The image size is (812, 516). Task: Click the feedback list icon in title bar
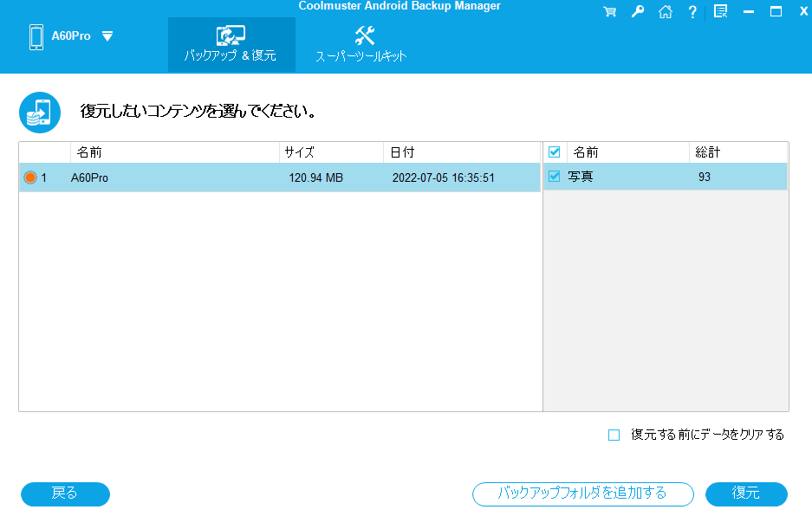(x=720, y=12)
